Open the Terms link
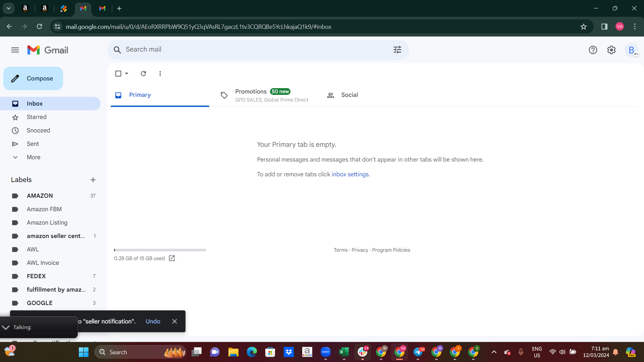Viewport: 644px width, 362px height. pos(340,250)
